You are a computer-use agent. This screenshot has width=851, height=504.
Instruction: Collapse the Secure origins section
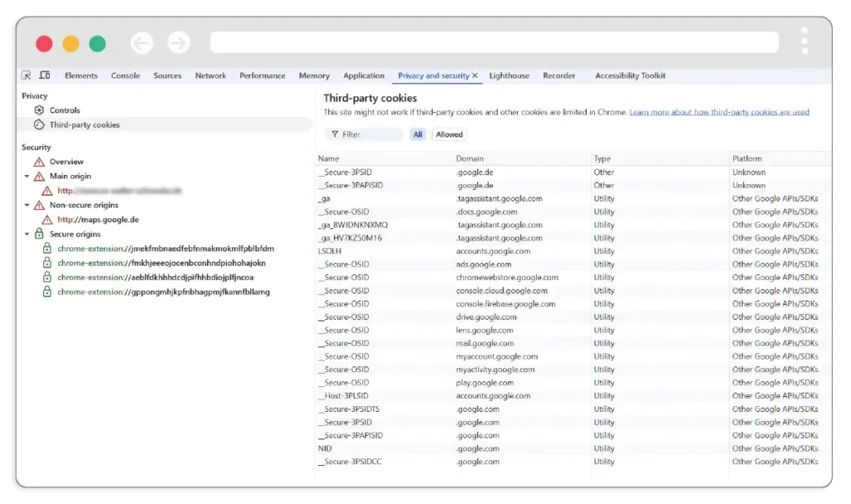(27, 233)
